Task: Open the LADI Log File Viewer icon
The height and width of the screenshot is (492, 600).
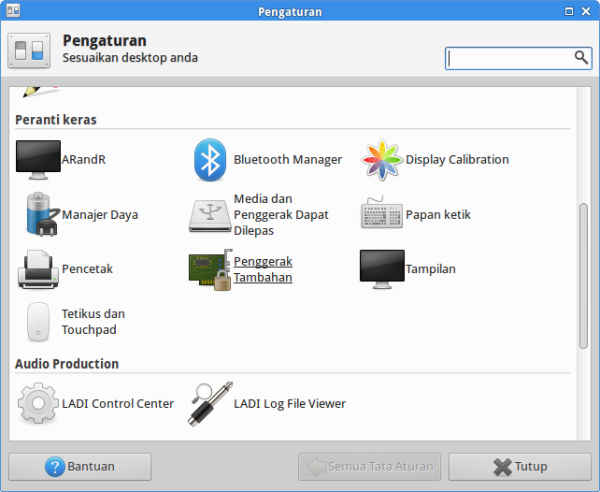Action: coord(210,404)
